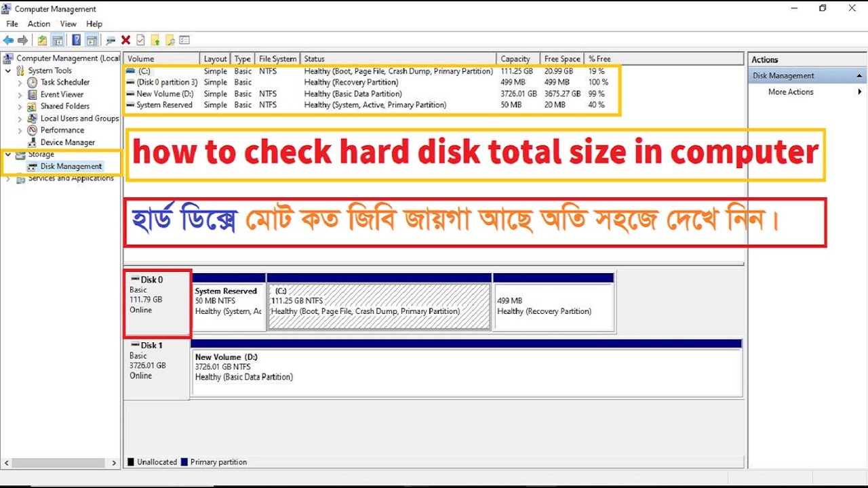Click the folder with magnifier icon
This screenshot has width=868, height=488.
170,41
